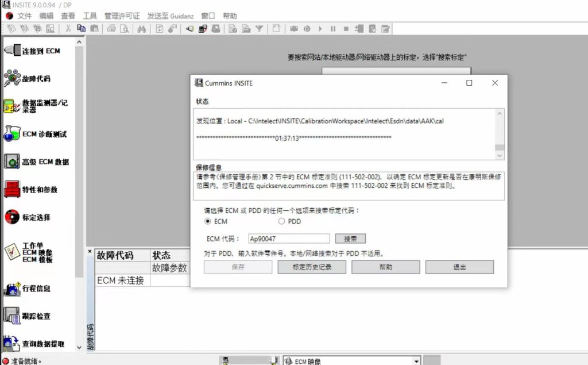The width and height of the screenshot is (588, 365).
Task: Click the 搜索 (Search) button
Action: 350,239
